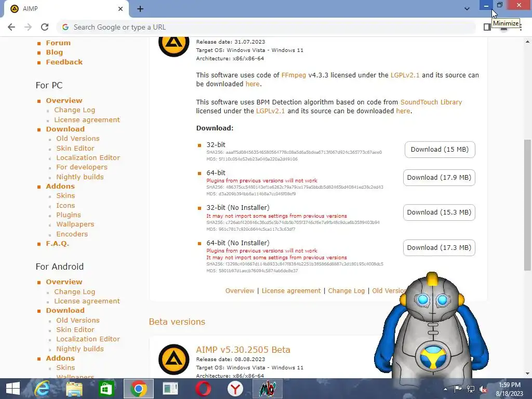Download 32-bit No Installer (15.3 MB)
This screenshot has height=399, width=532.
439,212
